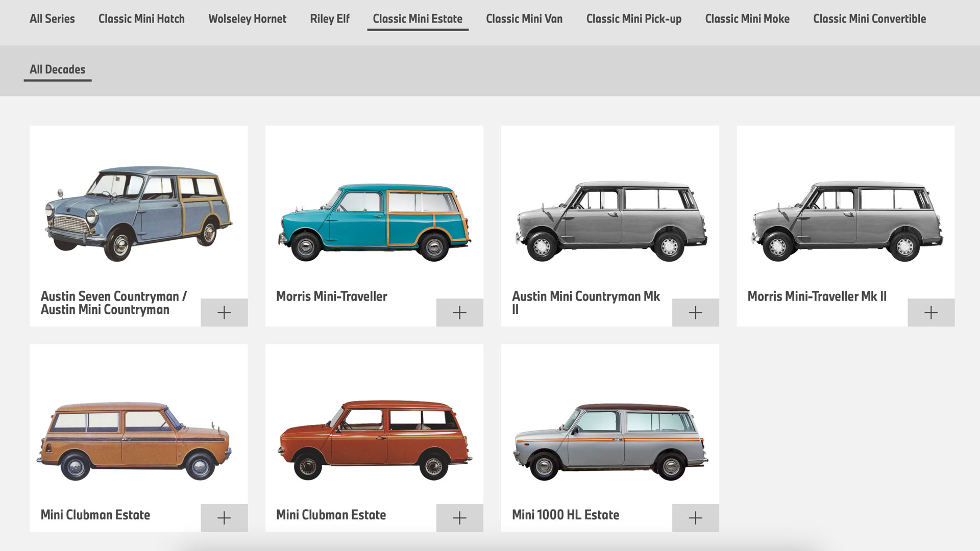Image resolution: width=980 pixels, height=551 pixels.
Task: Select the All Decades filter
Action: point(57,69)
